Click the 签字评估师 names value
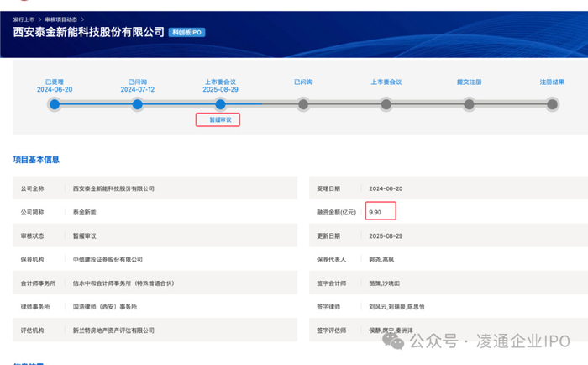Screen dimensions: 588x365 391,331
